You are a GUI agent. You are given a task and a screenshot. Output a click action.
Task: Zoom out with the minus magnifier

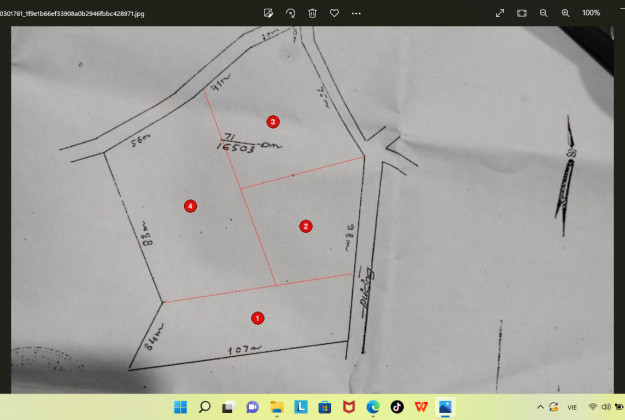[544, 13]
